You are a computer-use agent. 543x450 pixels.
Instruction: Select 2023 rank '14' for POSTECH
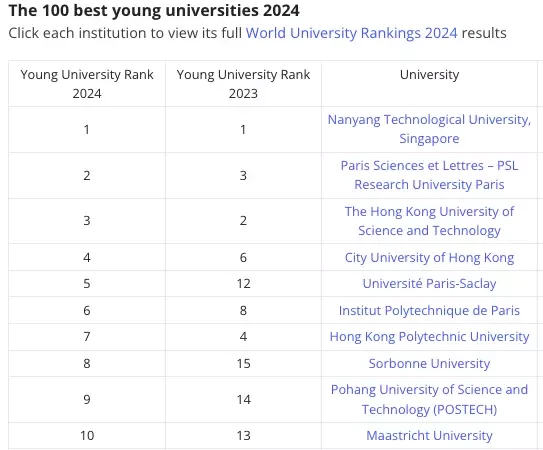(243, 399)
